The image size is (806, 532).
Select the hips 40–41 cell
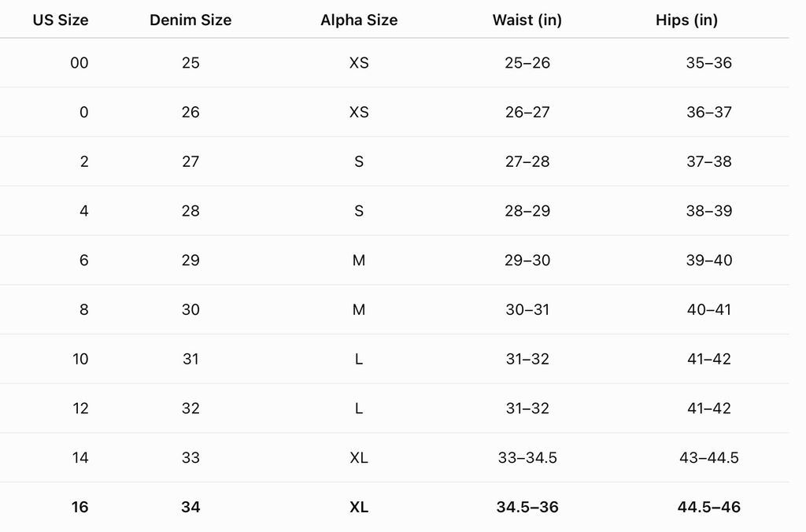tap(709, 309)
